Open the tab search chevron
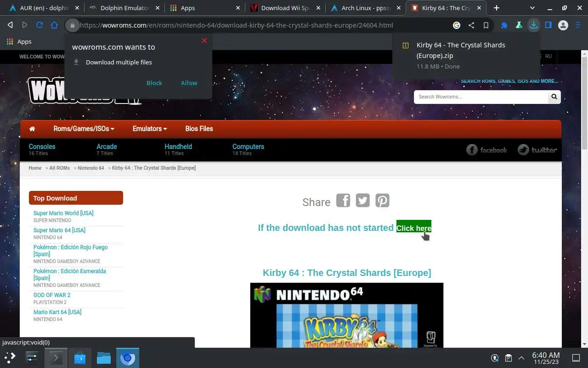 click(532, 8)
